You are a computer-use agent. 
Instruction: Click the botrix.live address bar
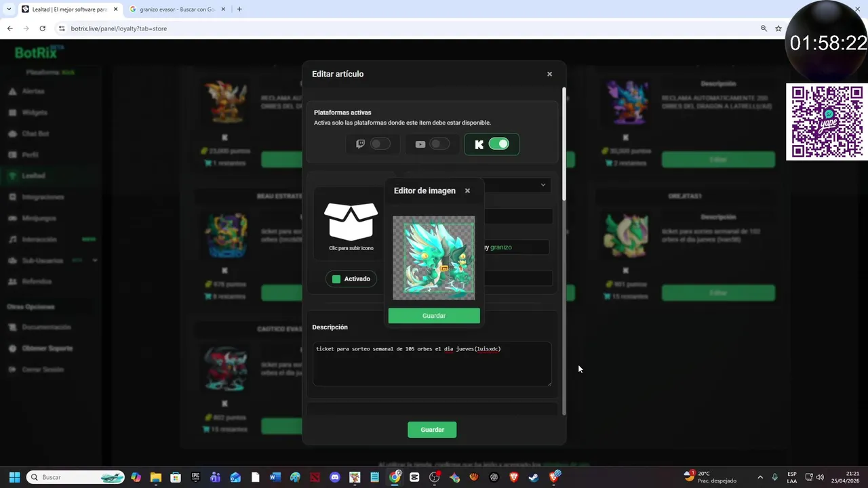pyautogui.click(x=407, y=28)
